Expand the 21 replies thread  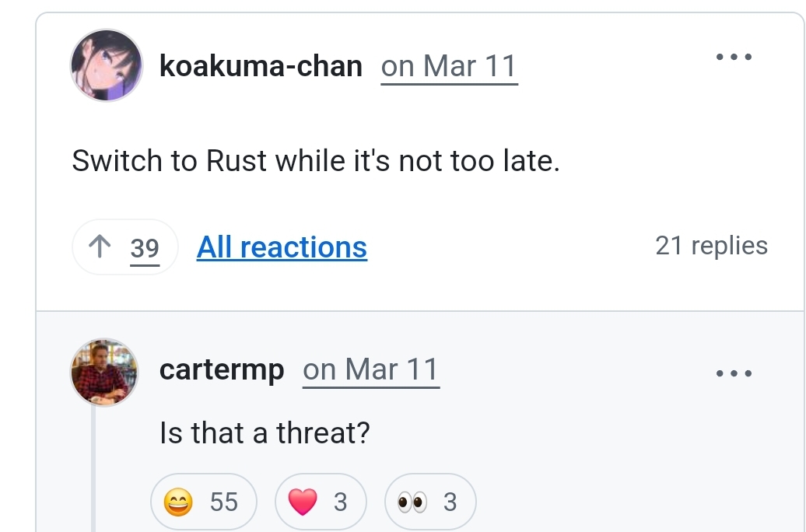711,246
